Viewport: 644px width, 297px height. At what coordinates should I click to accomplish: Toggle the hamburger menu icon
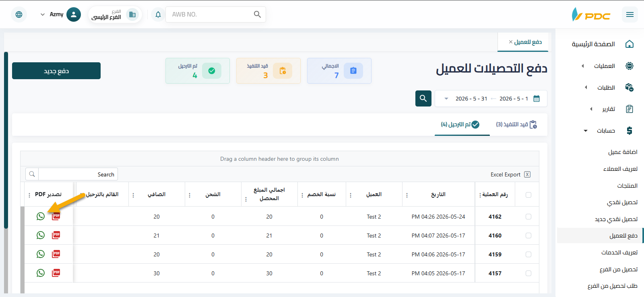(x=630, y=14)
